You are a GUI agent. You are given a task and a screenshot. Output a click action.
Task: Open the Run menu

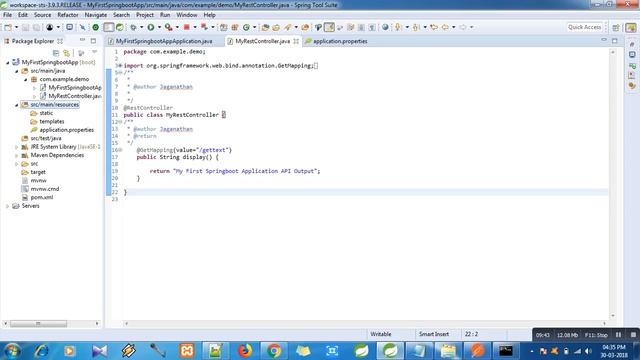point(165,15)
